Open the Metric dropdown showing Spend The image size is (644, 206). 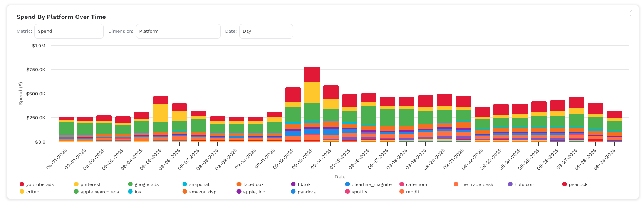tap(69, 31)
